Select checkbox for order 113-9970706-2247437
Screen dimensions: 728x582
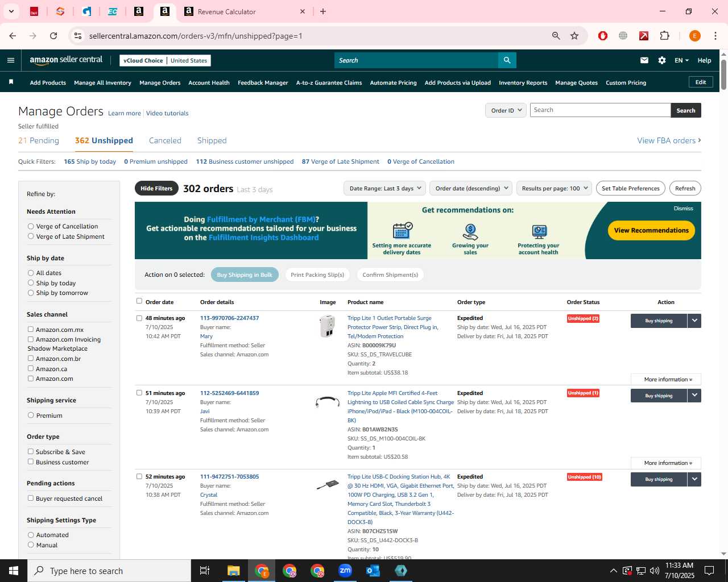tap(139, 318)
